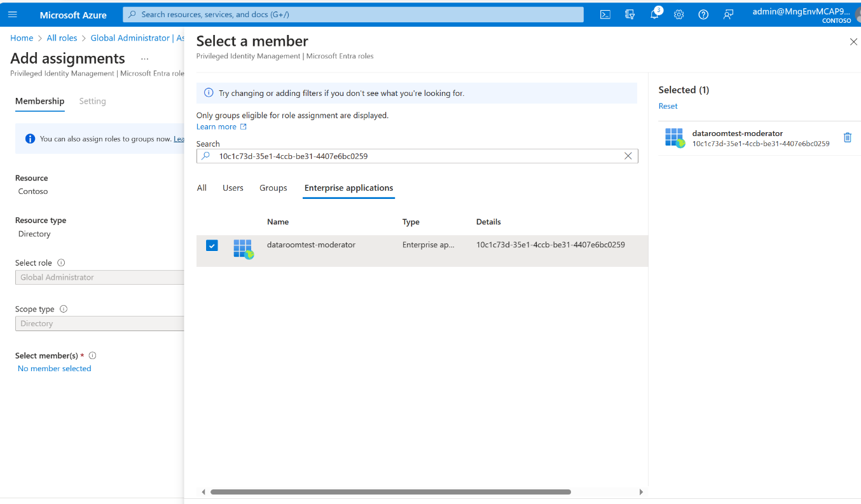This screenshot has height=504, width=861.
Task: Open the Membership tab
Action: pos(40,101)
